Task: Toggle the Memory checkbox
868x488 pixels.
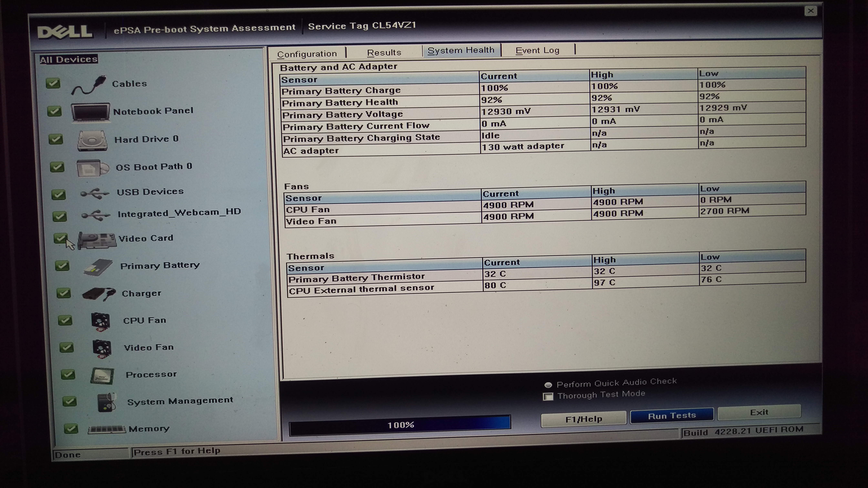Action: pyautogui.click(x=71, y=428)
